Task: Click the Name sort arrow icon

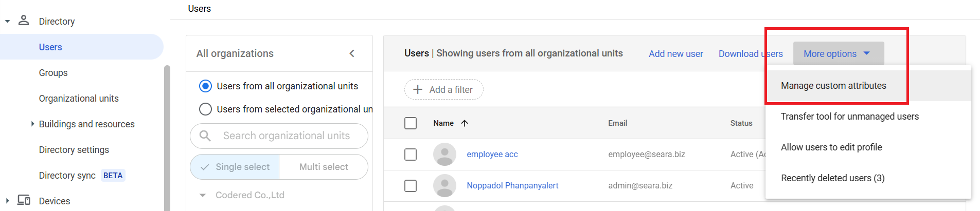Action: tap(465, 123)
